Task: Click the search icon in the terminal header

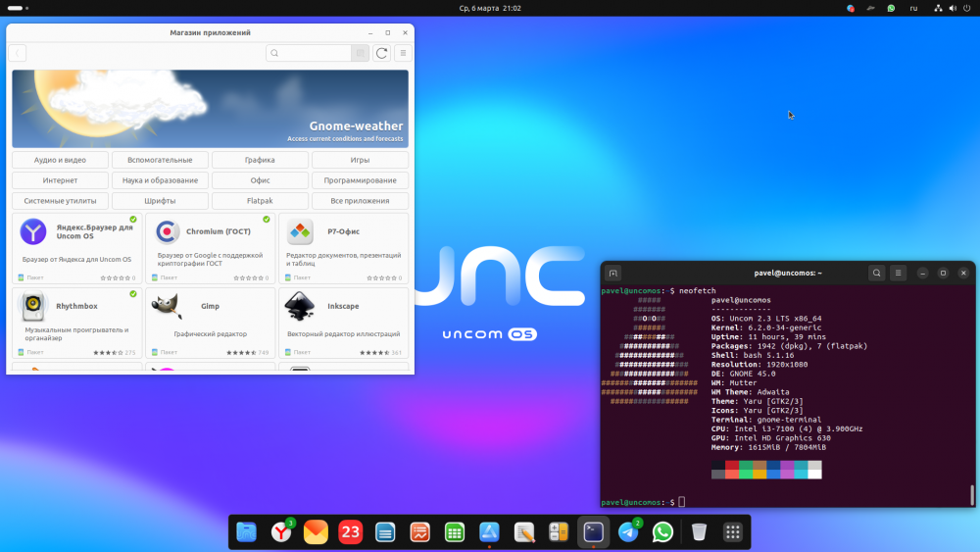Action: pyautogui.click(x=877, y=274)
